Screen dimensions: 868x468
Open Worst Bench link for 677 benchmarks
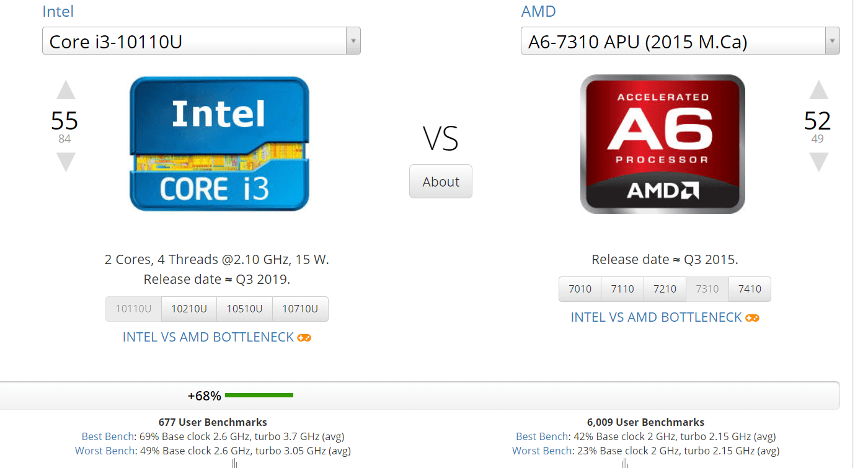[105, 451]
